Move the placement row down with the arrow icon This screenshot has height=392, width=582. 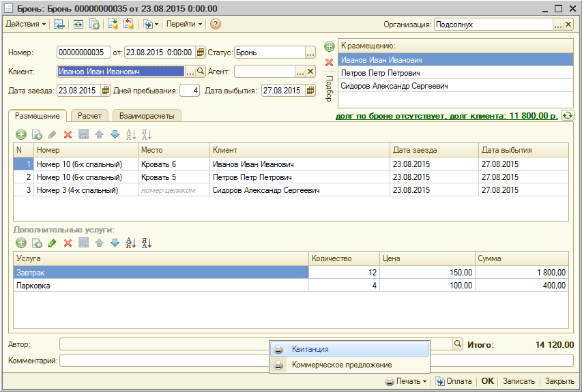(x=115, y=134)
